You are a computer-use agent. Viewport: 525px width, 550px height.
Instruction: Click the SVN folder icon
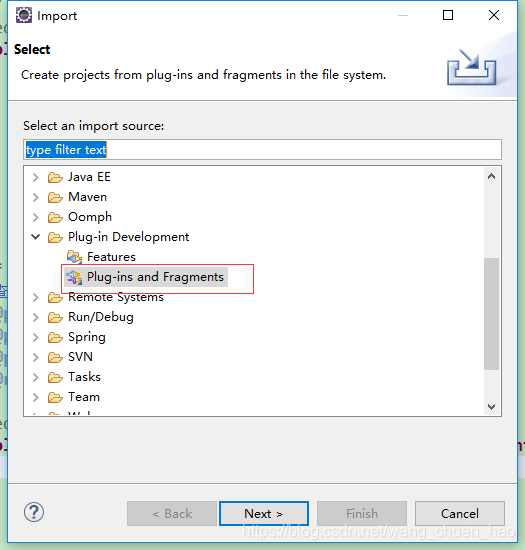pyautogui.click(x=55, y=357)
